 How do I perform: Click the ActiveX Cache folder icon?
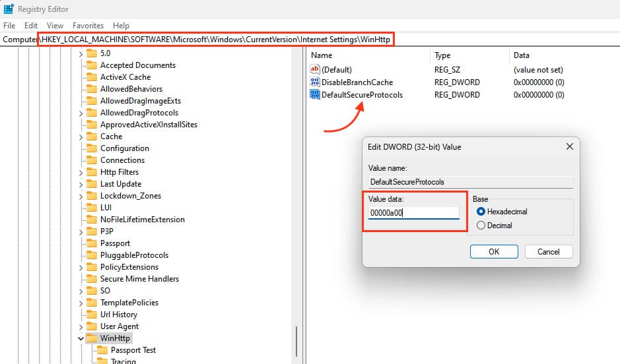click(x=91, y=77)
